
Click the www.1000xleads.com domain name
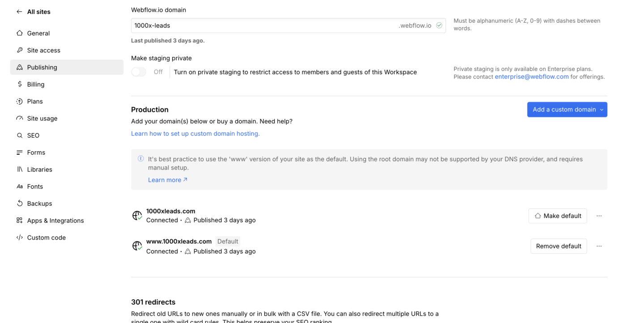pyautogui.click(x=179, y=241)
